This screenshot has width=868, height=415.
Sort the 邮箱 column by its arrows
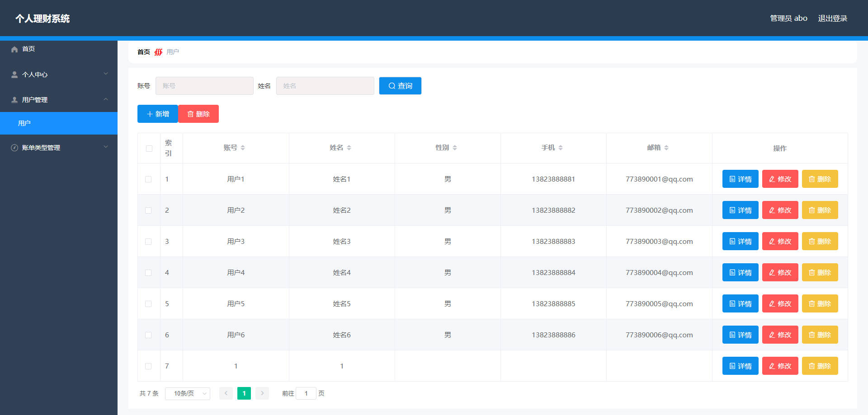click(666, 148)
